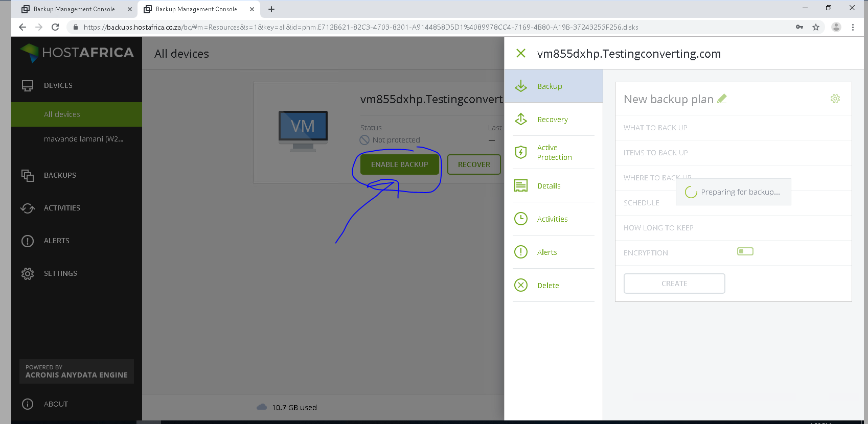The width and height of the screenshot is (868, 424).
Task: Bookmark this page with star icon
Action: click(x=816, y=27)
